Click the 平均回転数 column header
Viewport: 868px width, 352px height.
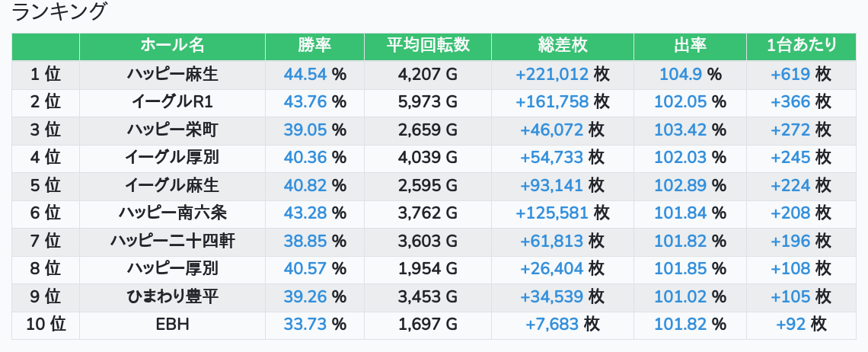click(427, 46)
